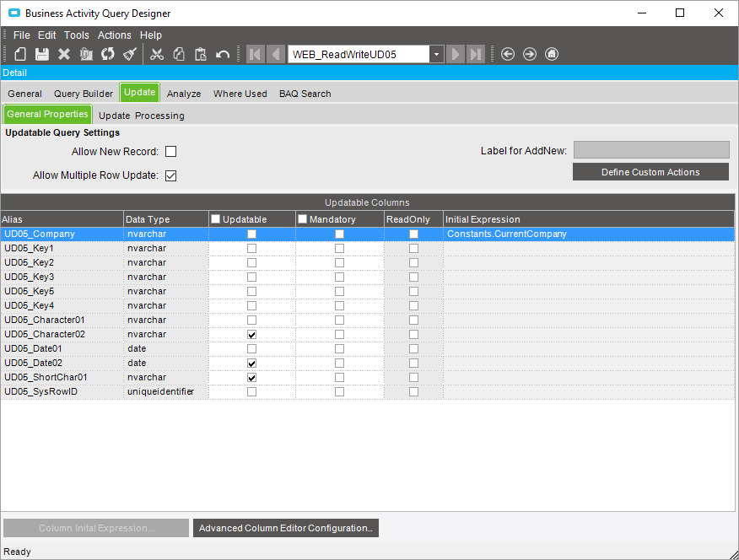The height and width of the screenshot is (560, 739).
Task: Click Advanced Column Editor Configuration button
Action: pos(286,528)
